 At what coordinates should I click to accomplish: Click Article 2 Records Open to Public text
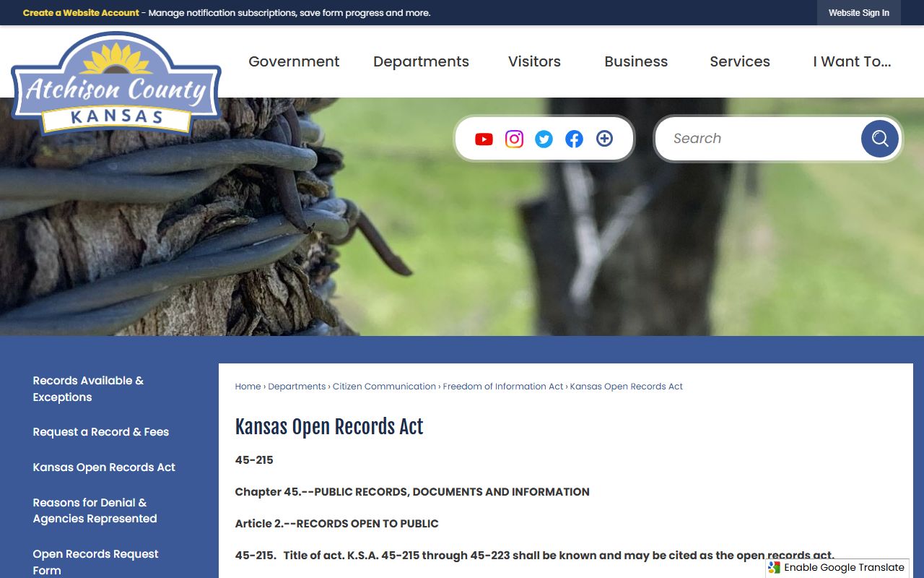click(x=336, y=524)
